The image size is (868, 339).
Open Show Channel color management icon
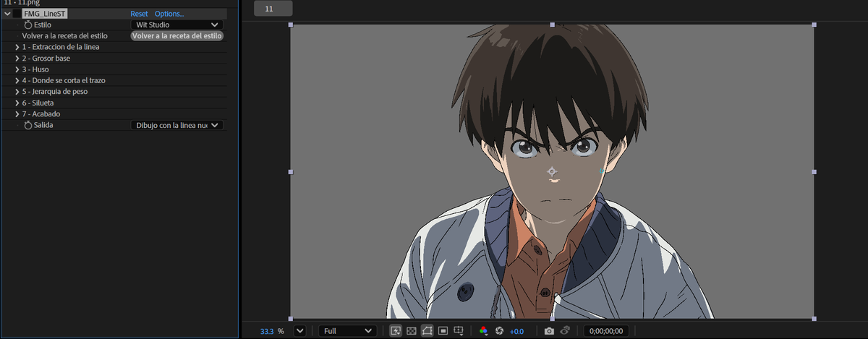483,331
